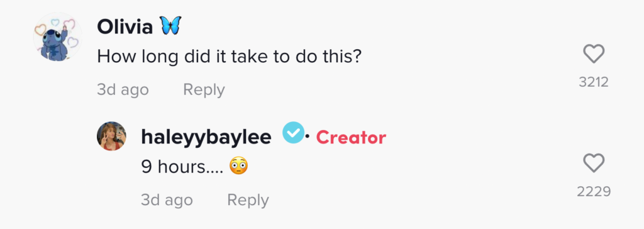Open haleyybaylee's profile avatar
The width and height of the screenshot is (644, 229).
[x=111, y=136]
